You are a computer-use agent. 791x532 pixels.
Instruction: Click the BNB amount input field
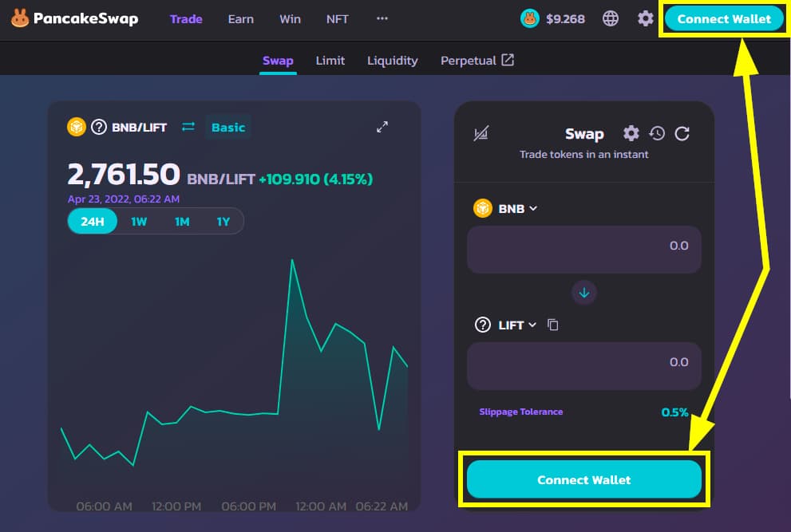584,249
